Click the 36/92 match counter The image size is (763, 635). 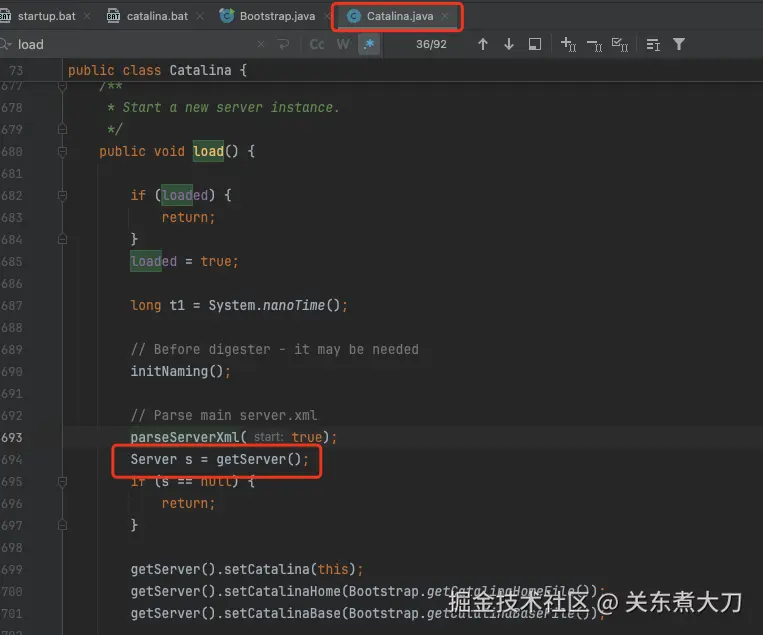(x=431, y=44)
